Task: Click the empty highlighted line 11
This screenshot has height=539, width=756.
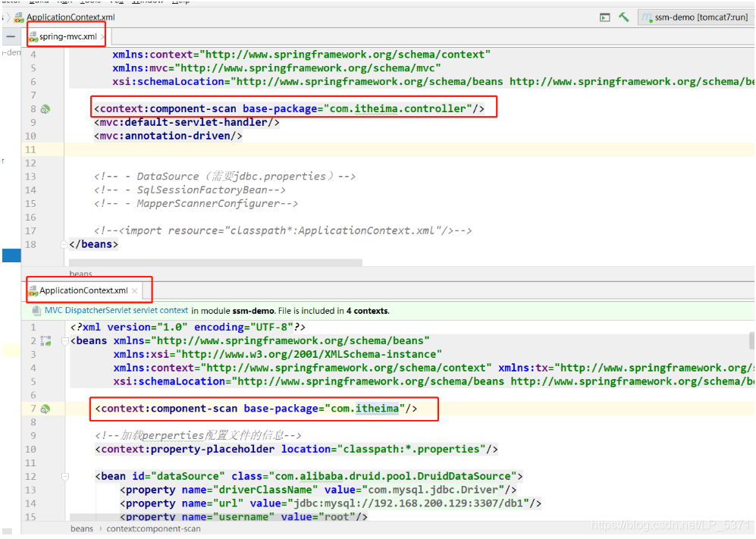Action: coord(409,149)
